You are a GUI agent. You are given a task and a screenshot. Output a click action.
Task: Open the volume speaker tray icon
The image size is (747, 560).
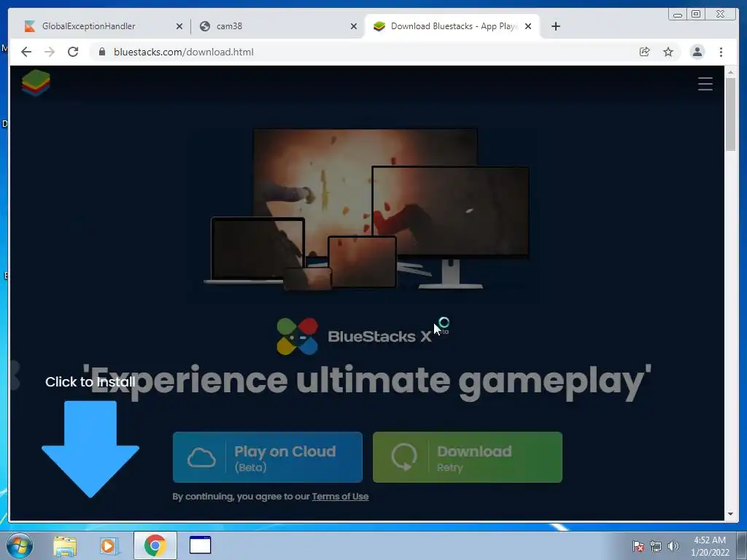[673, 546]
